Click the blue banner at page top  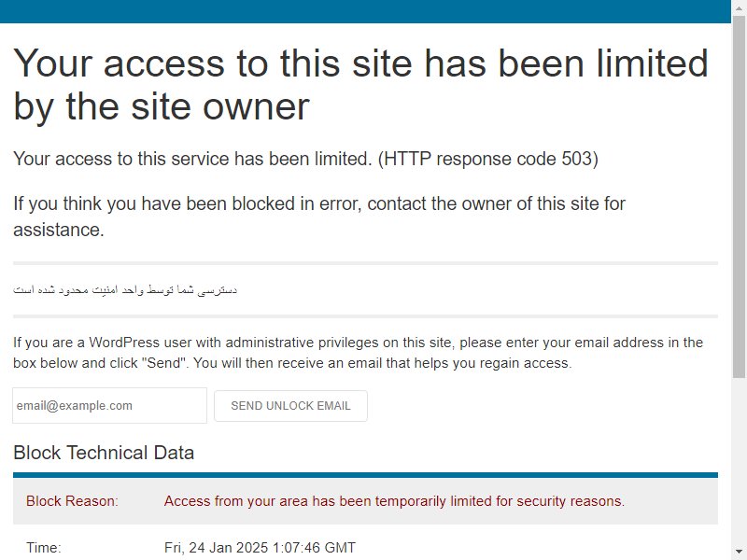point(365,11)
